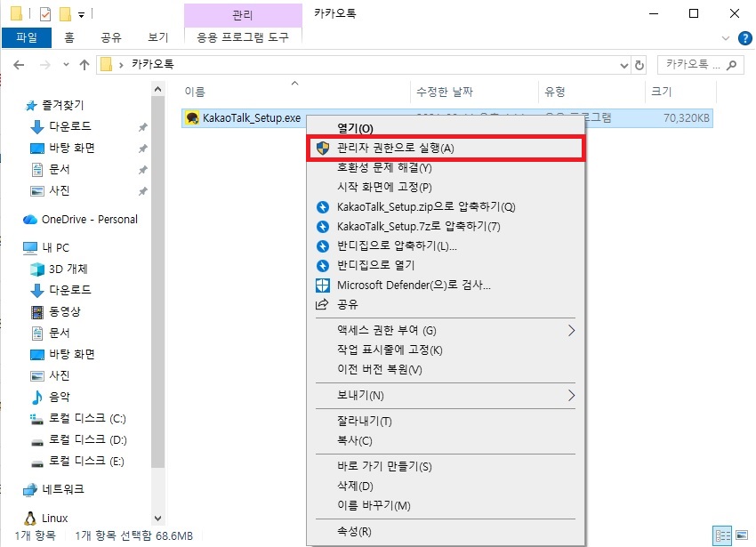This screenshot has height=547, width=756.
Task: Select 내 PC in navigation pane
Action: 46,248
